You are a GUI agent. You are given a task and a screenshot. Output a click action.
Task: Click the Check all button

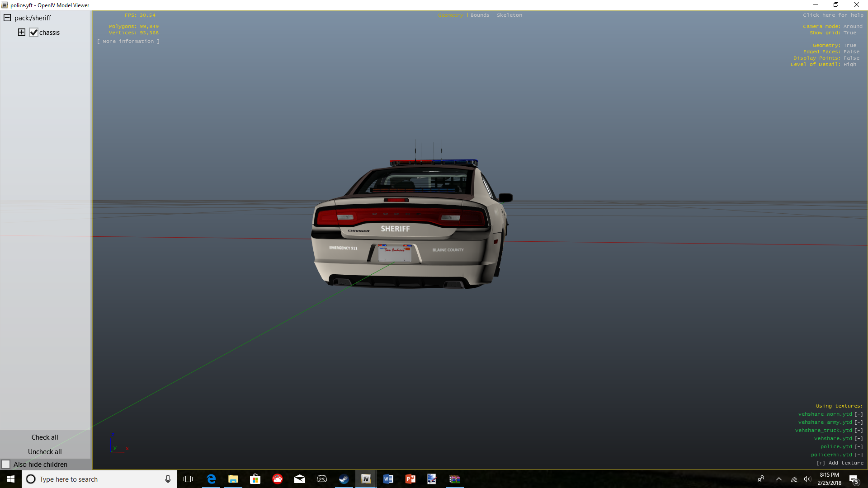click(x=45, y=437)
